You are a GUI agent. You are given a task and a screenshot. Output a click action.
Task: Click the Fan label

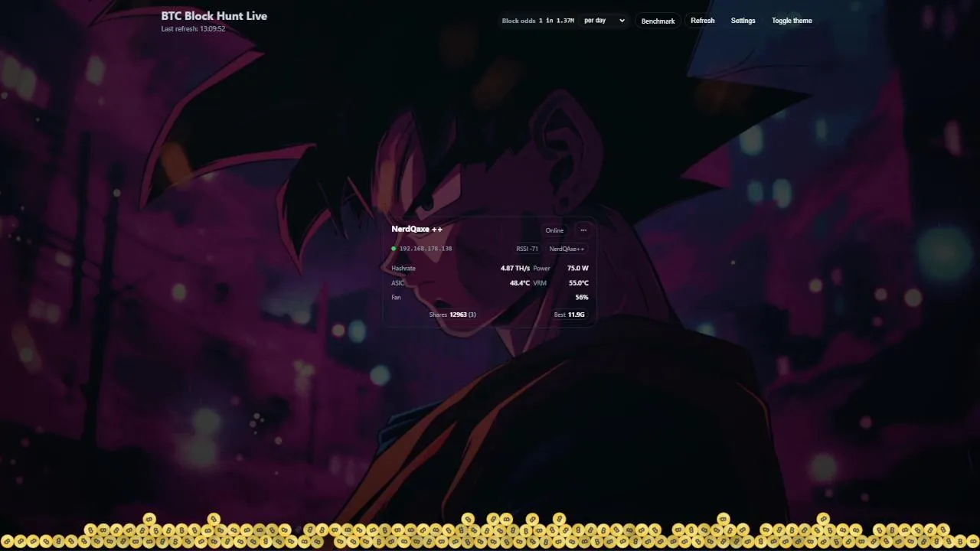pos(396,298)
